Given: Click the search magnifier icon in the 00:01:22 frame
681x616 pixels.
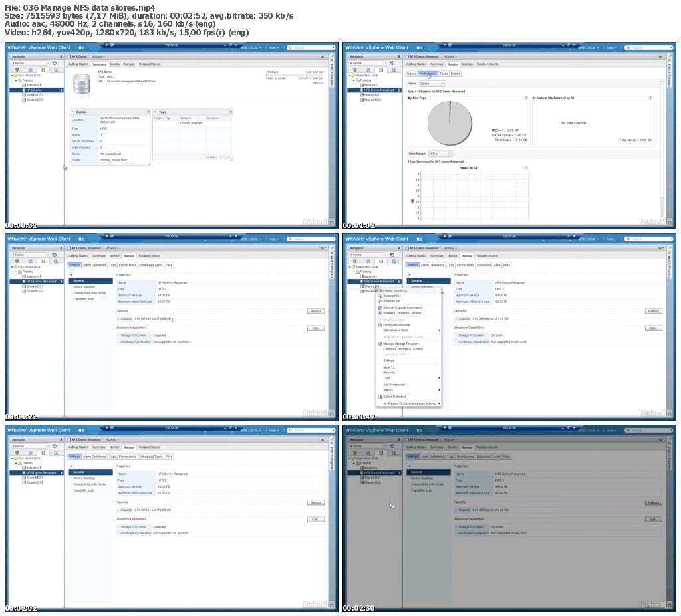Looking at the screenshot, I should pyautogui.click(x=290, y=239).
